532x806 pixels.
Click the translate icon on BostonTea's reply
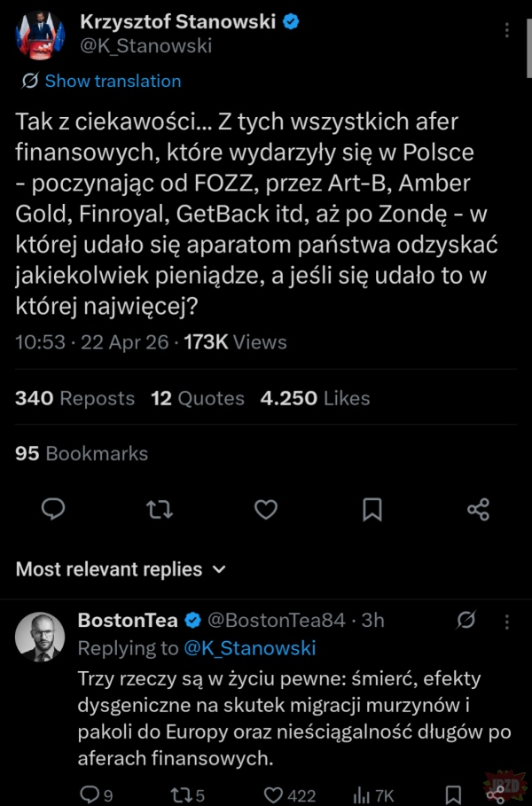(x=464, y=621)
